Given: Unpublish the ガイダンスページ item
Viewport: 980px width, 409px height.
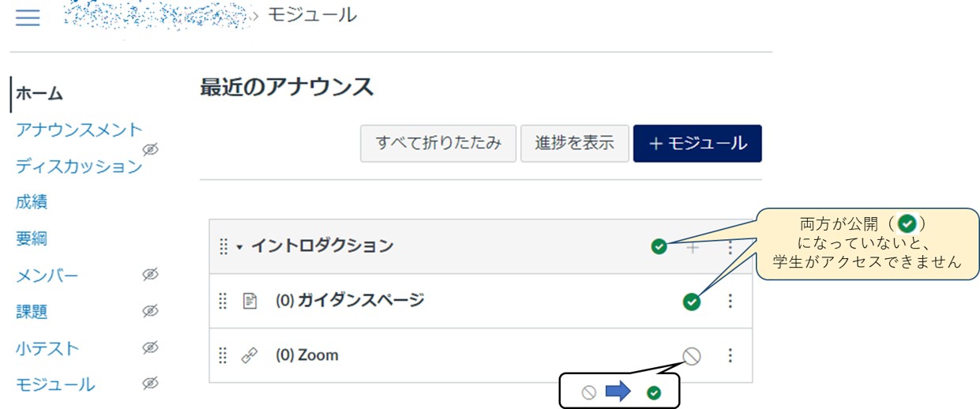Looking at the screenshot, I should [691, 301].
